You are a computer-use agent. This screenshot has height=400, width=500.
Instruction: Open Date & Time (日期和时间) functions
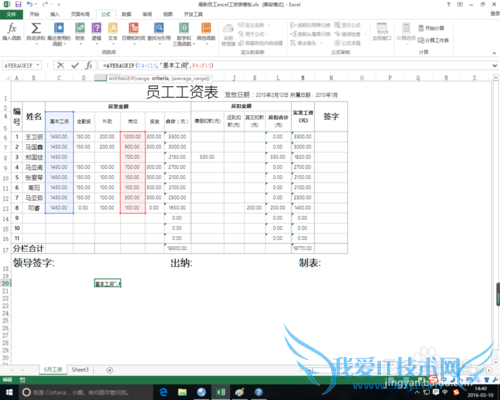click(134, 33)
